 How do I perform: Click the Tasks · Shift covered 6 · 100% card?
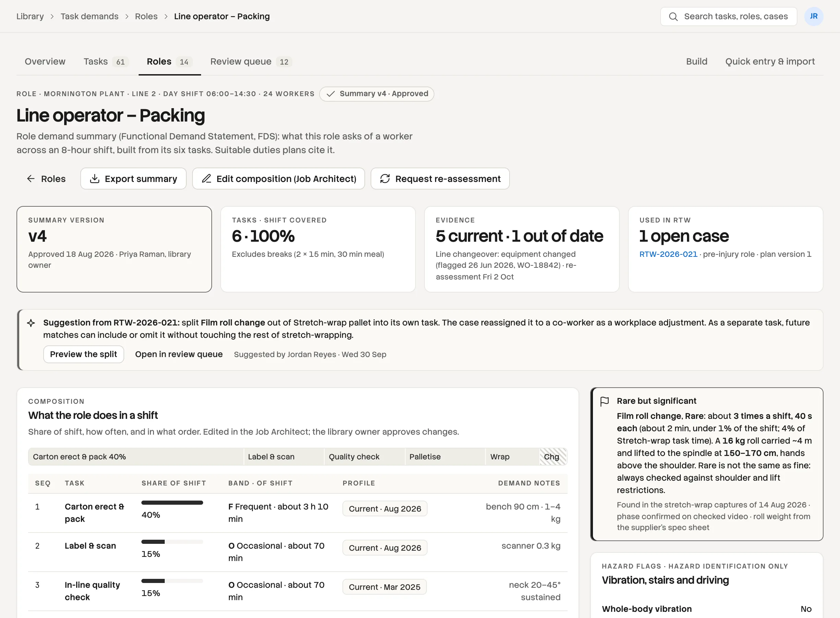click(318, 249)
